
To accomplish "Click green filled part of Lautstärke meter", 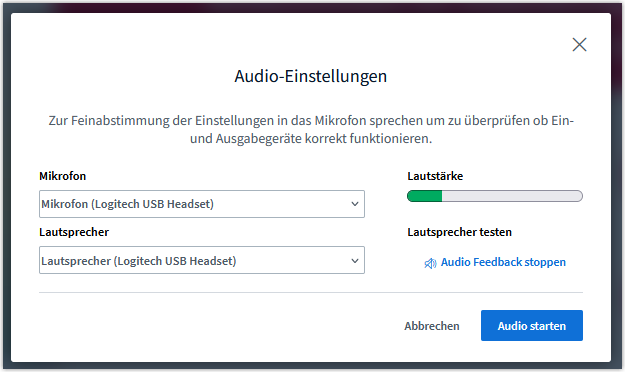I will click(x=424, y=196).
